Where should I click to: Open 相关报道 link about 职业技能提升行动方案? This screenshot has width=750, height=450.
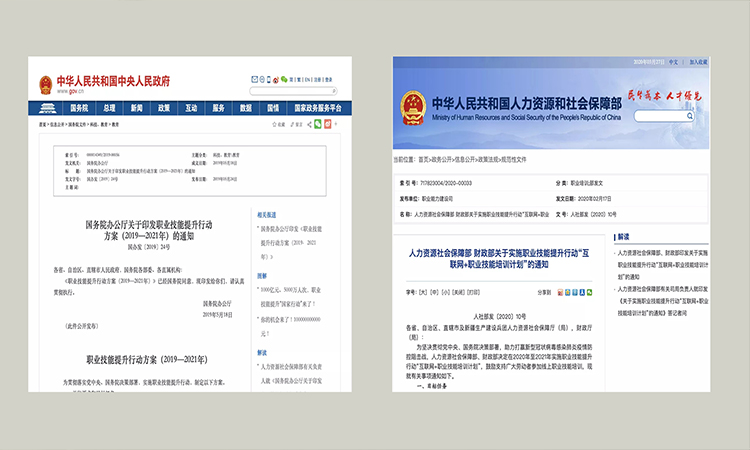pos(291,243)
